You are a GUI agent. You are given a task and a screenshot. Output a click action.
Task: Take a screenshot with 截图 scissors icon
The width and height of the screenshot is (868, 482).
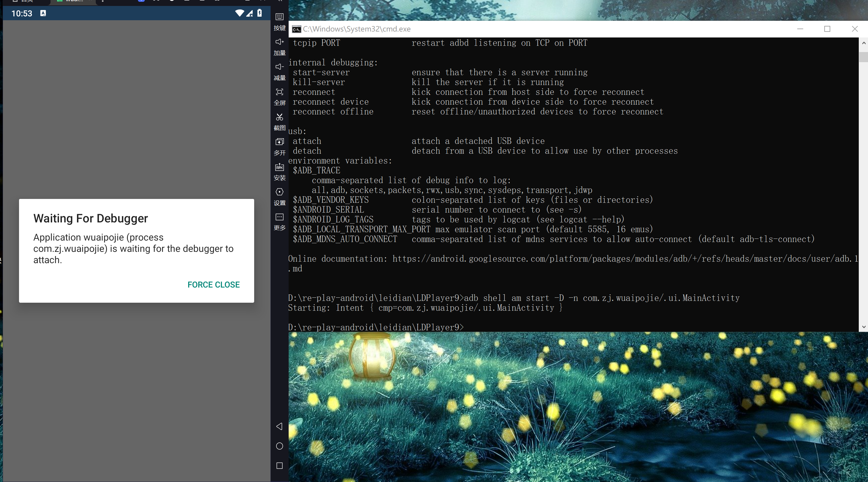[x=279, y=117]
